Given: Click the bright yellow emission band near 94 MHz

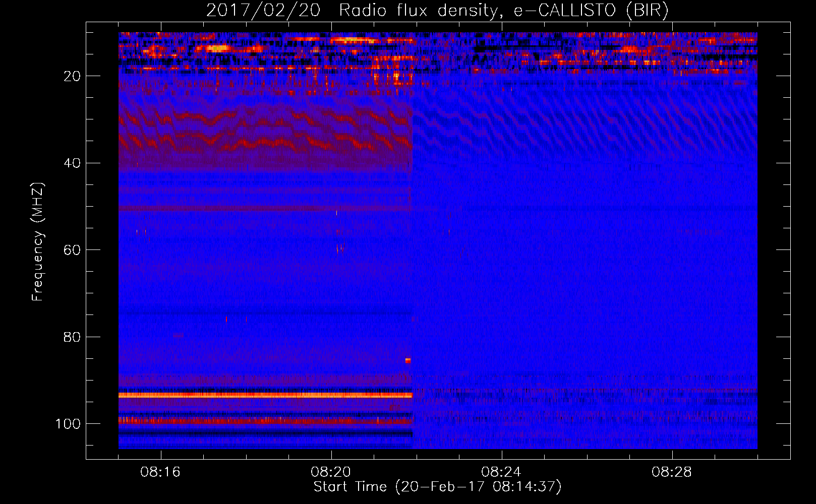Looking at the screenshot, I should click(x=265, y=396).
